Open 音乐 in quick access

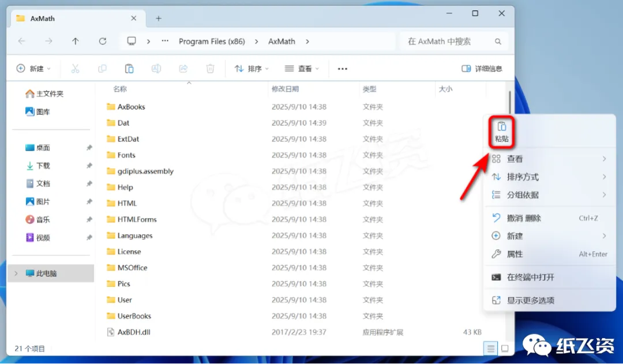[x=37, y=220]
